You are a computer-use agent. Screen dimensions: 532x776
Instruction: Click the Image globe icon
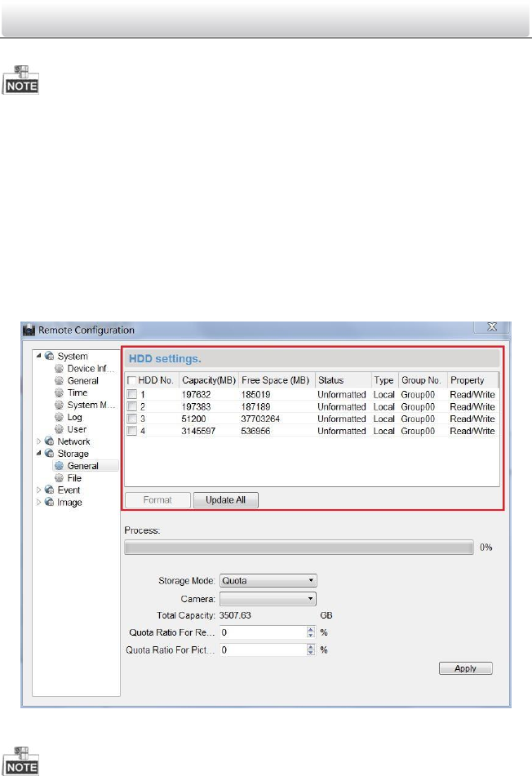[x=50, y=503]
